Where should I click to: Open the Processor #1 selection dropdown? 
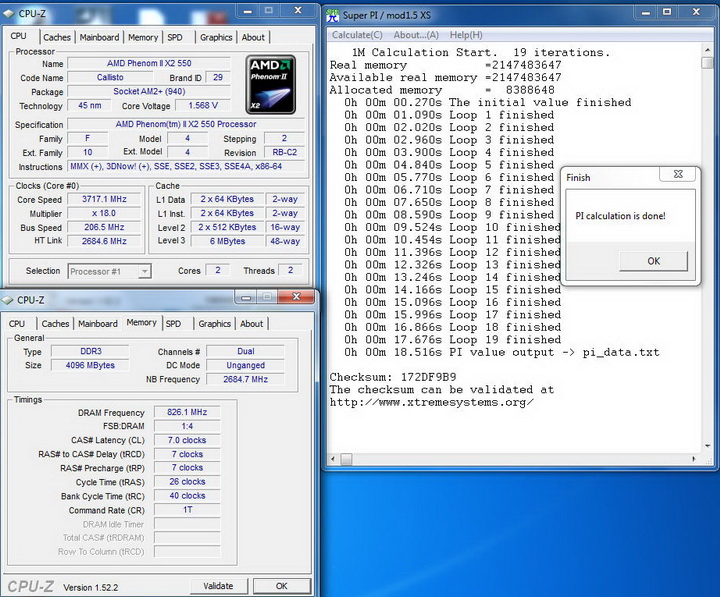coord(144,271)
